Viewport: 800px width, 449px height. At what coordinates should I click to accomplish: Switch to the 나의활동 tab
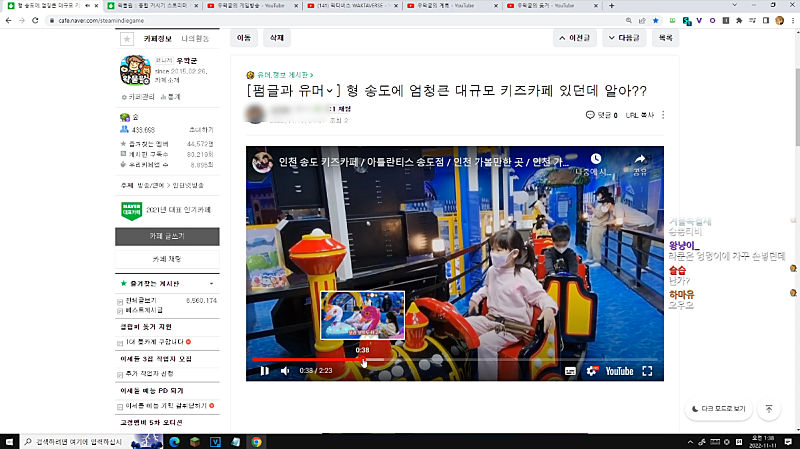click(196, 39)
